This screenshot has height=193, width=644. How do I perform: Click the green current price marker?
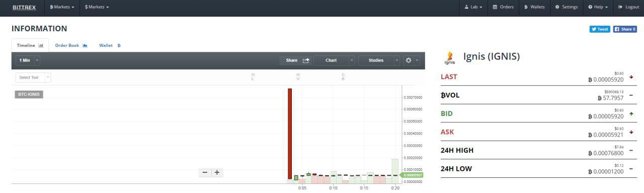click(x=412, y=175)
